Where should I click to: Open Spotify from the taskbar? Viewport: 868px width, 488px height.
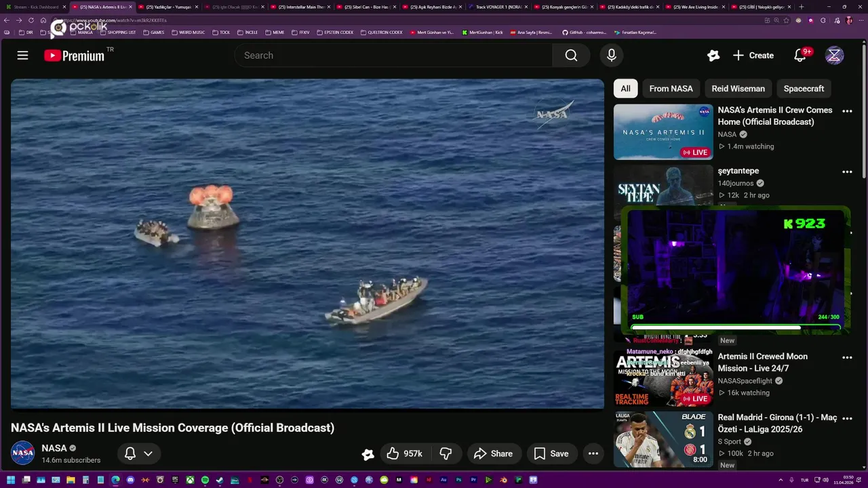coord(205,480)
